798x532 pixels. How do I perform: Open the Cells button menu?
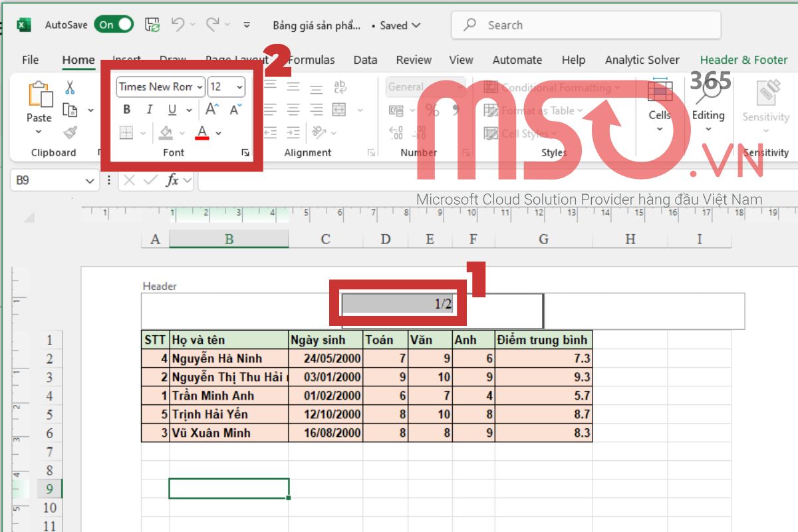660,106
